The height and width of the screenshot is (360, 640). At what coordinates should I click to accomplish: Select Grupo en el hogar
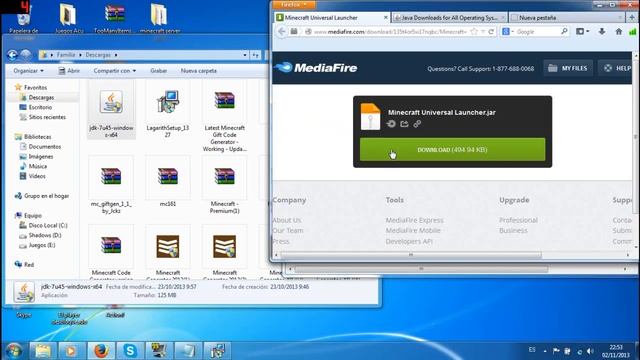coord(46,196)
